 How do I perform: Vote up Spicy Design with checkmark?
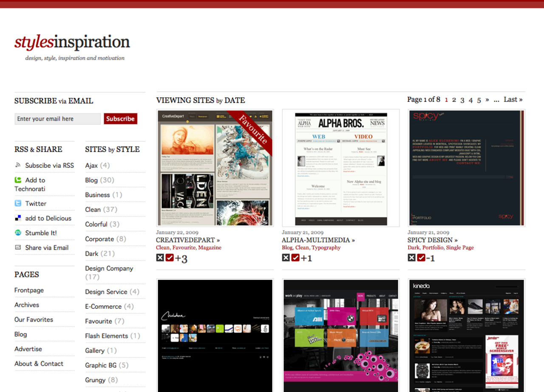point(421,258)
